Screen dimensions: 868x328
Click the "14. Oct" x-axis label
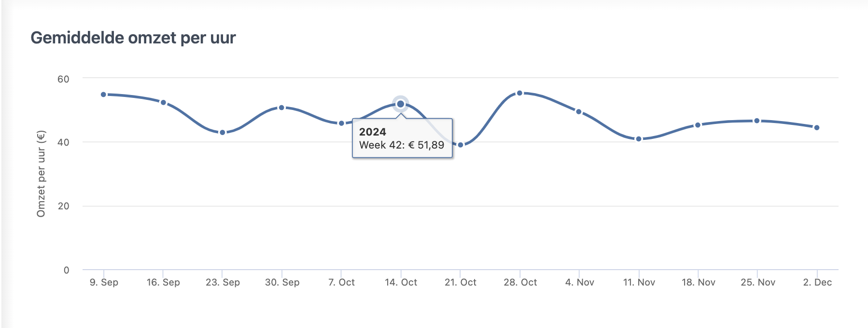[401, 282]
